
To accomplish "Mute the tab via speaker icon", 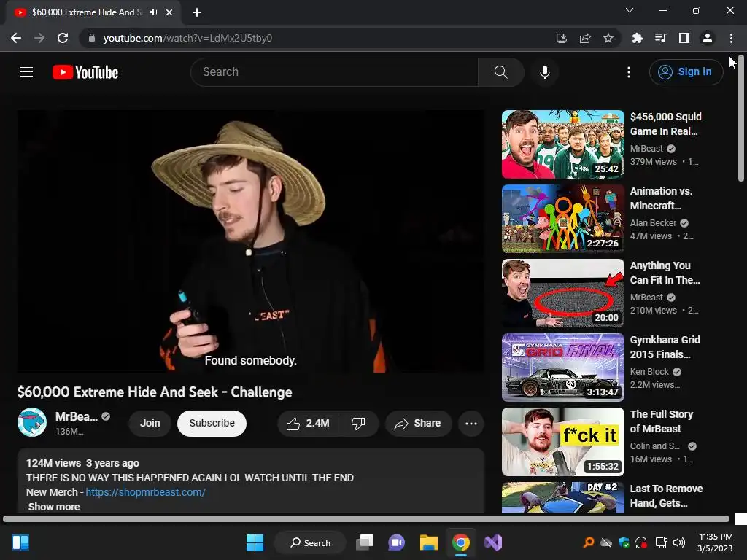I will (x=153, y=12).
